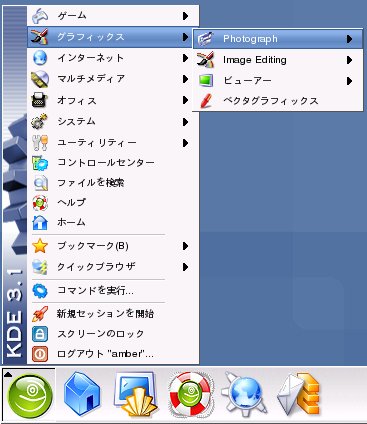Launch the terminal shell icon in panel
The image size is (367, 424).
pos(135,394)
